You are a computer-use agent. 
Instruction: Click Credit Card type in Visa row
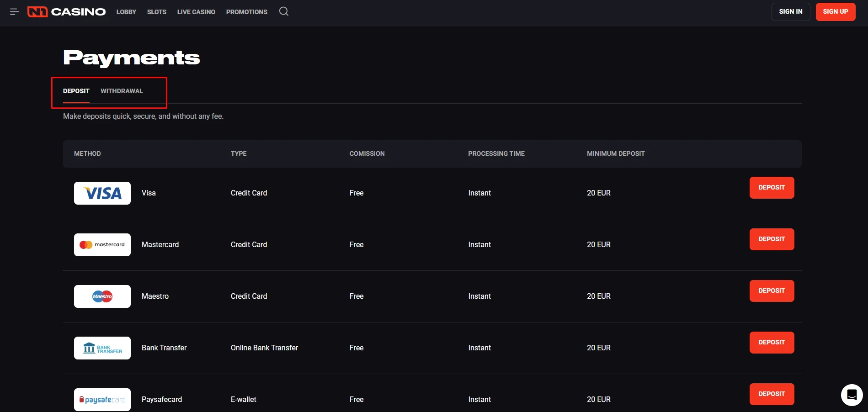coord(249,193)
